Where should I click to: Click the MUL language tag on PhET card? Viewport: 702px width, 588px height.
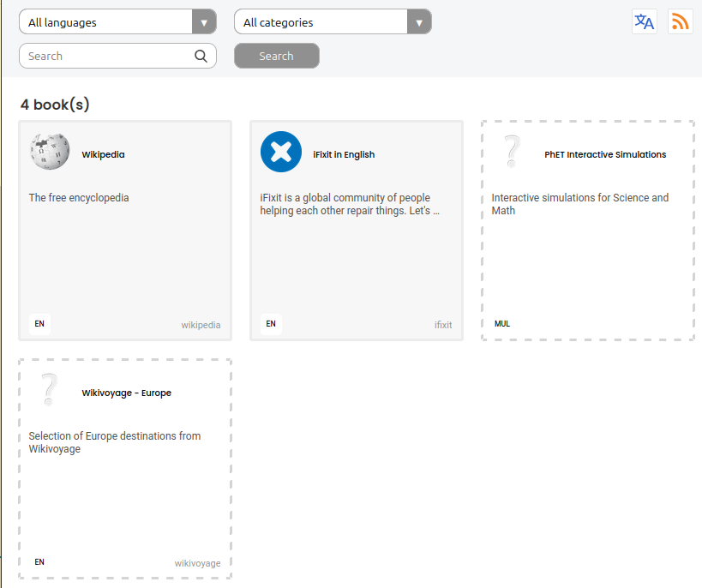click(x=502, y=324)
